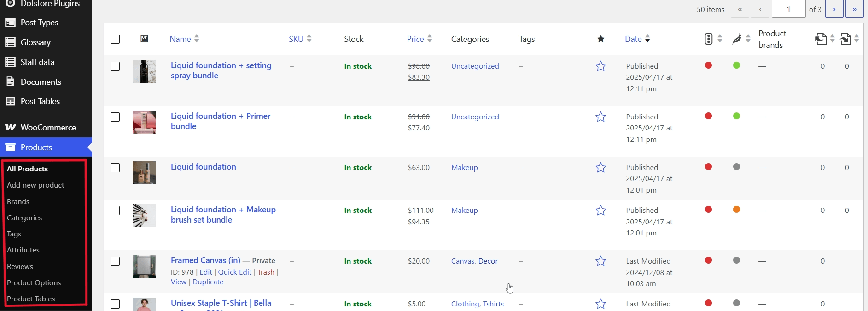Click orange readability dot for Makeup brush bundle
This screenshot has height=311, width=868.
(x=736, y=210)
